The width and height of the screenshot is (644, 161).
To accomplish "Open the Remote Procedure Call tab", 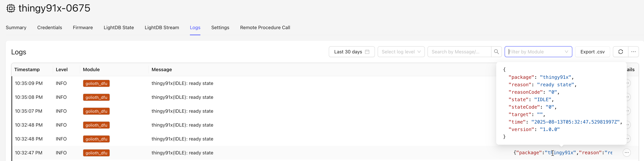I will coord(265,28).
